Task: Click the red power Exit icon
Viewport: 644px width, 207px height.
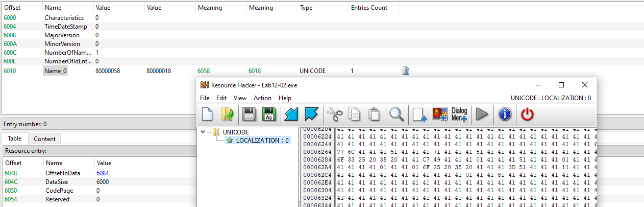Action: [527, 114]
